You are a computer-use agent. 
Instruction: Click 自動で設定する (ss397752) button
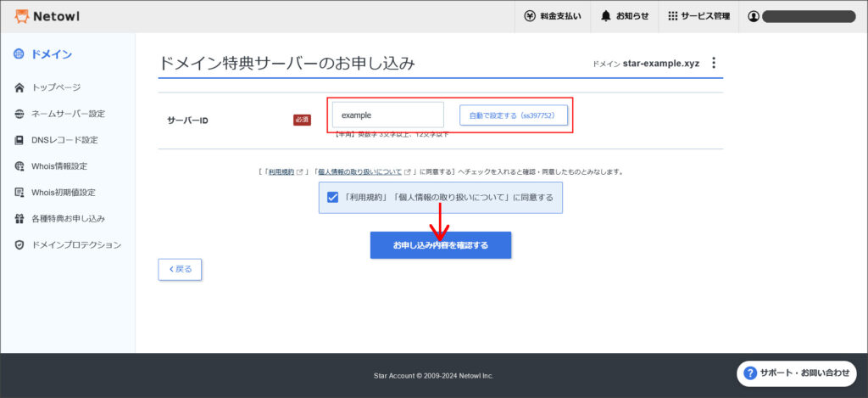pyautogui.click(x=514, y=115)
